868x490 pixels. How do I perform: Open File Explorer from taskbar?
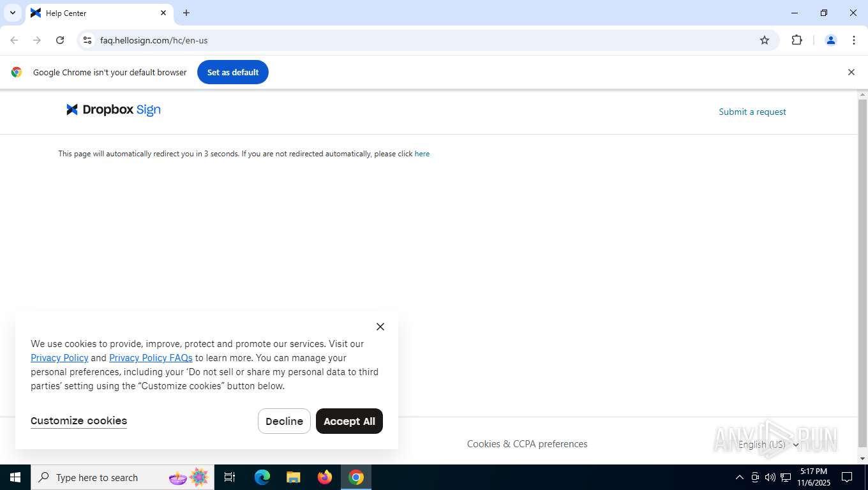click(x=294, y=477)
